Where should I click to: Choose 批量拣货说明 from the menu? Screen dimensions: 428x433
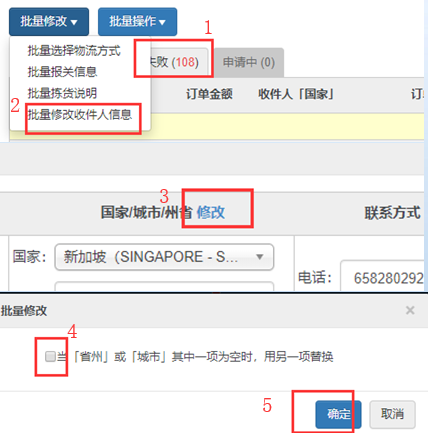[62, 93]
